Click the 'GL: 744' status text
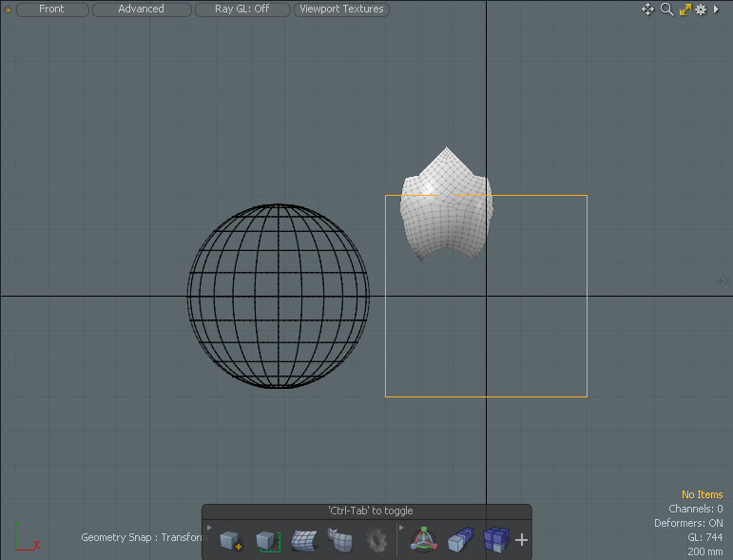Viewport: 733px width, 560px height. [704, 537]
